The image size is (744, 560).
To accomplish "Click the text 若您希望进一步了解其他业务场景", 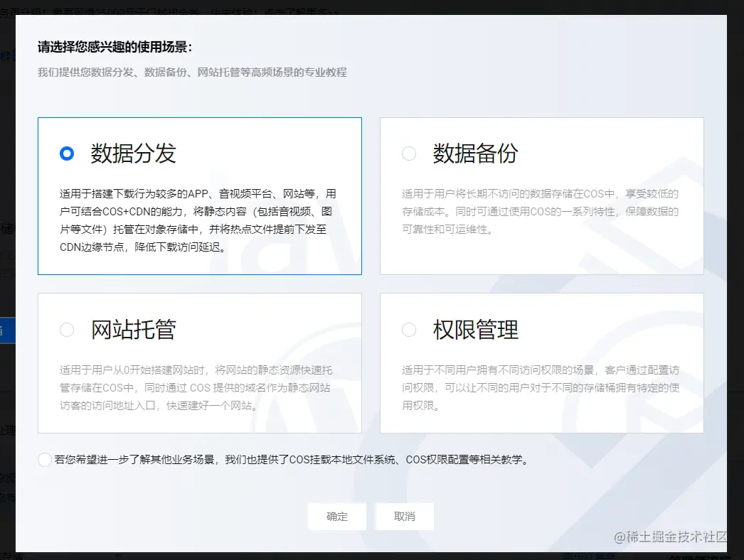I will tap(134, 460).
